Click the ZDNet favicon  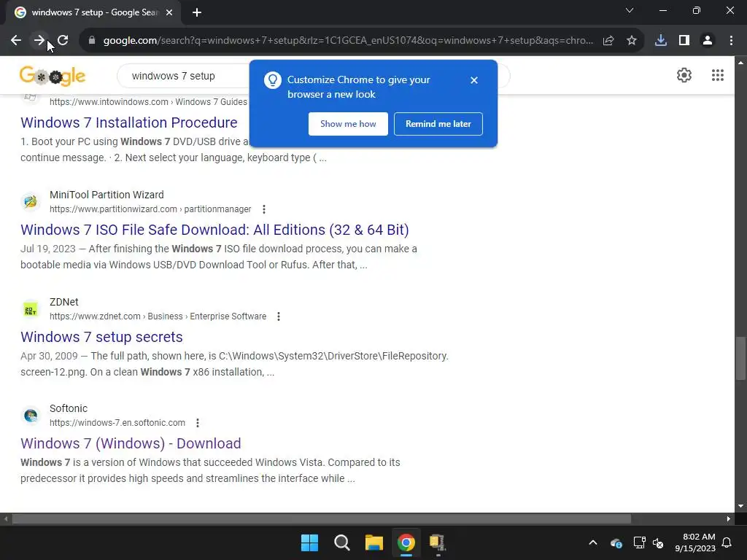coord(31,309)
